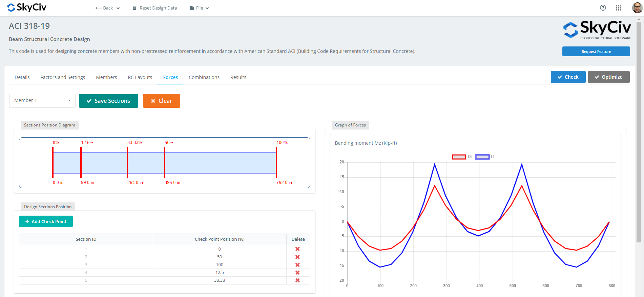Click Reset Design Data trash icon

pyautogui.click(x=134, y=8)
